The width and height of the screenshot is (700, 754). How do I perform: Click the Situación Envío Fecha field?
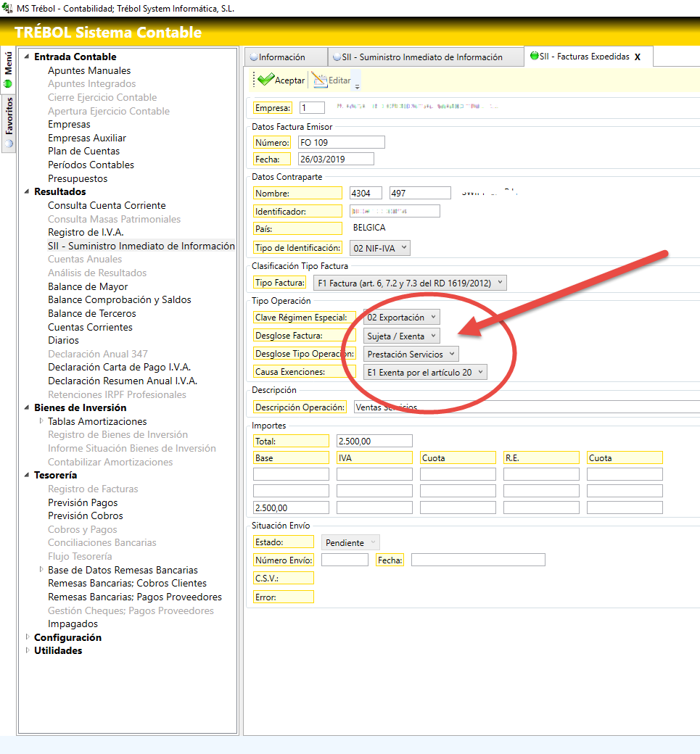pos(478,560)
